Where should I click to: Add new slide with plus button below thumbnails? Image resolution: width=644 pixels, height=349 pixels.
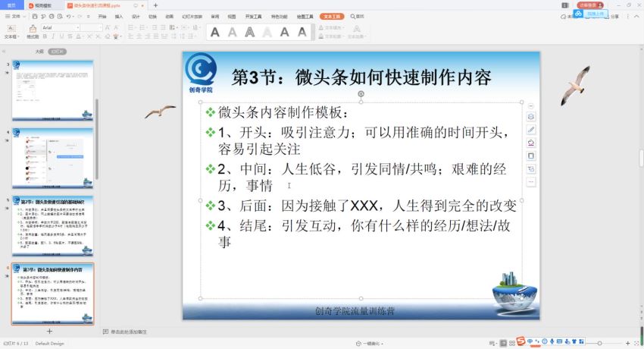50,332
